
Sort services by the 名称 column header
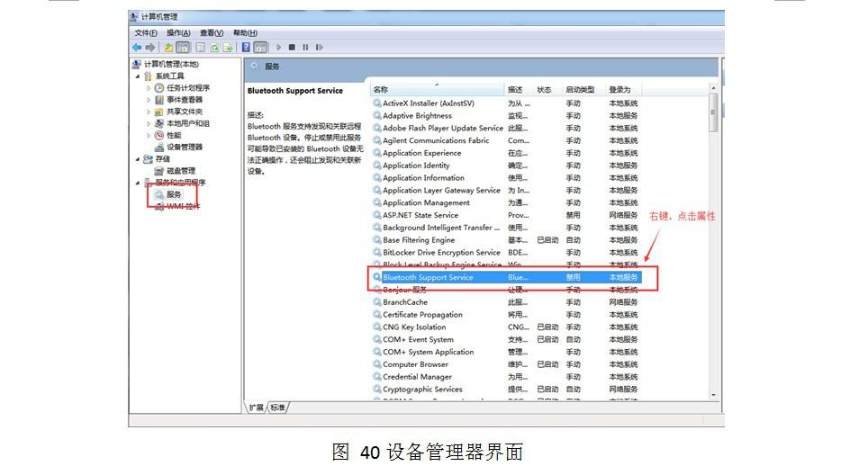click(381, 90)
